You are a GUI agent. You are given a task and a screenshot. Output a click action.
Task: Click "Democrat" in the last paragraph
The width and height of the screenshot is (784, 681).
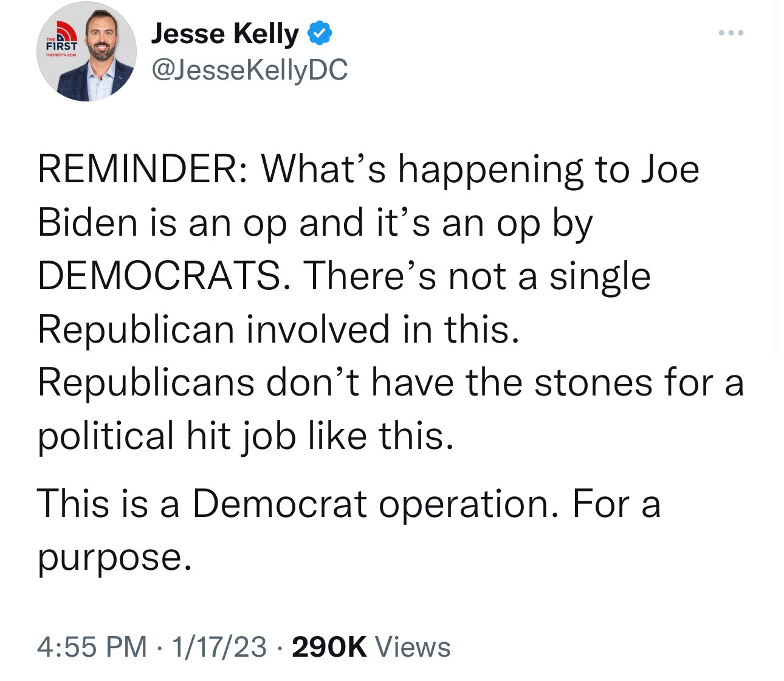point(280,504)
